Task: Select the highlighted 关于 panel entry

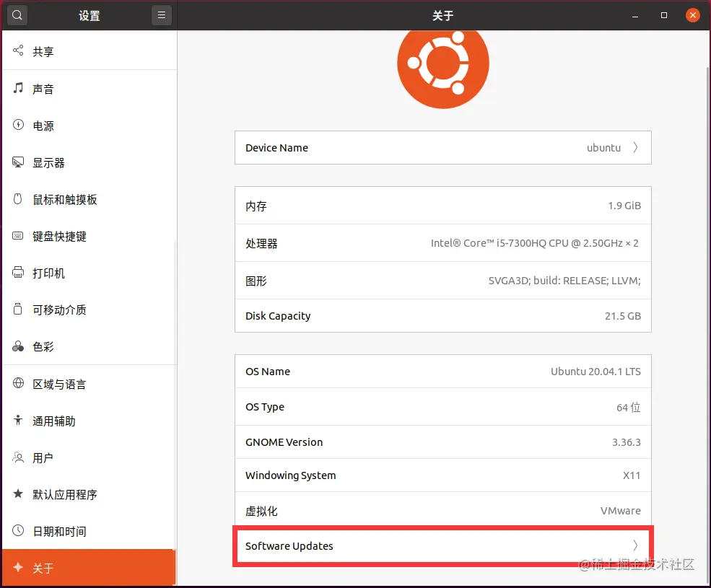Action: [x=88, y=568]
